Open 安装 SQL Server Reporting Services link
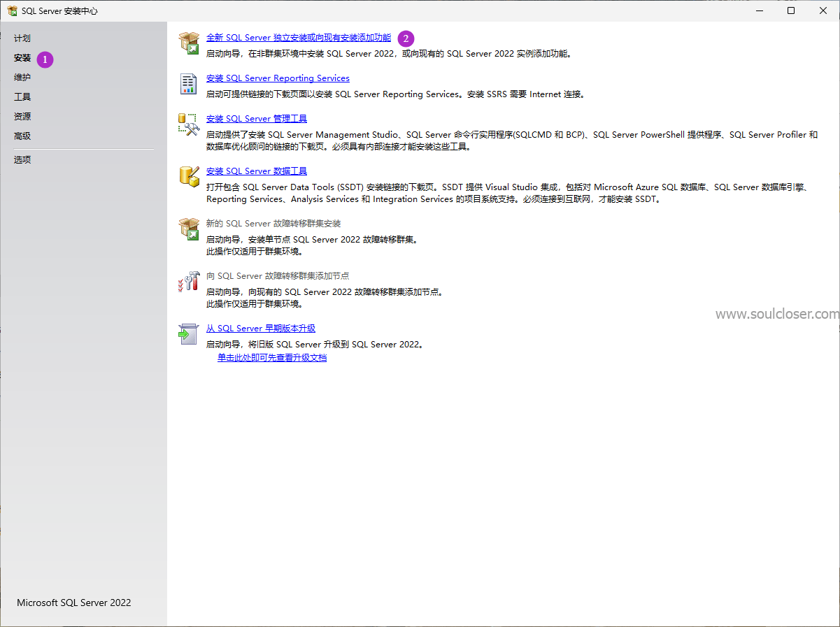Screen dimensions: 840x627 coord(278,78)
